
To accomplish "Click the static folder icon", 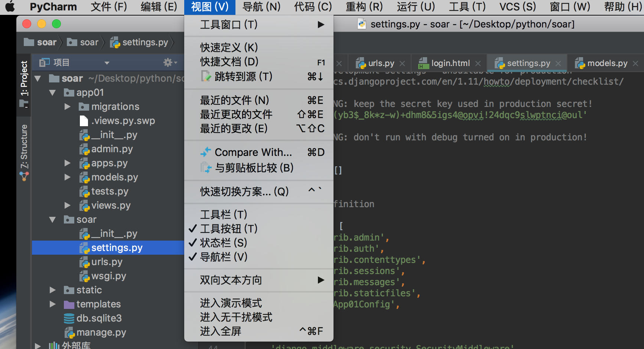I will click(69, 290).
